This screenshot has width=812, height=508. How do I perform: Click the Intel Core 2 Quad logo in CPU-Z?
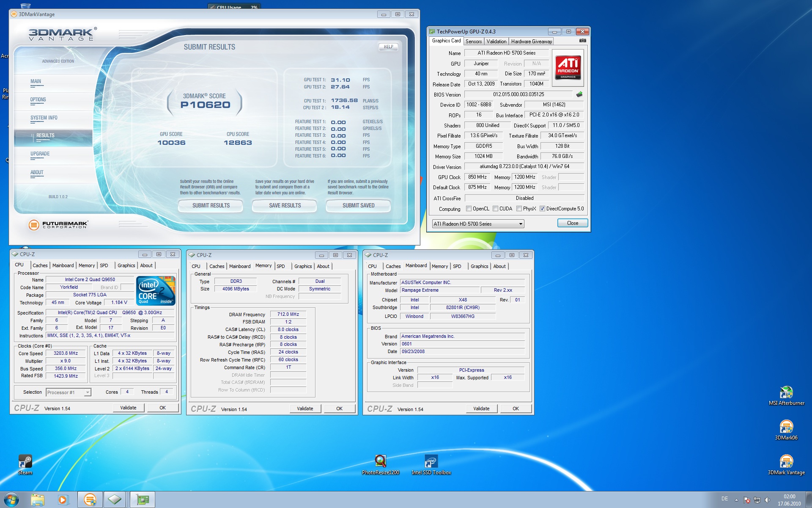coord(156,290)
